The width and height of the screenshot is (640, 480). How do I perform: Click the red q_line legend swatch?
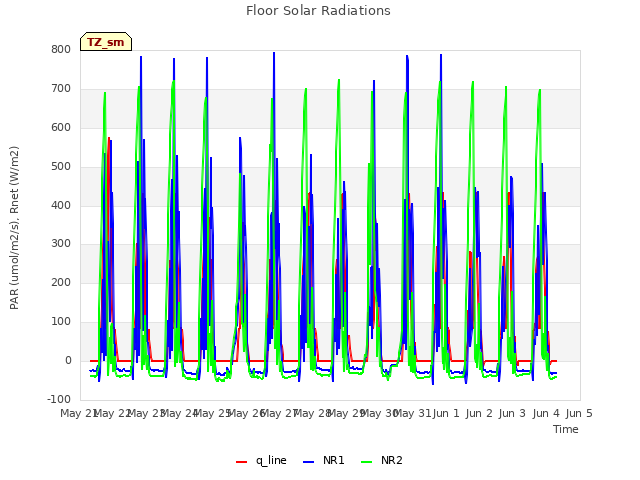(x=242, y=462)
